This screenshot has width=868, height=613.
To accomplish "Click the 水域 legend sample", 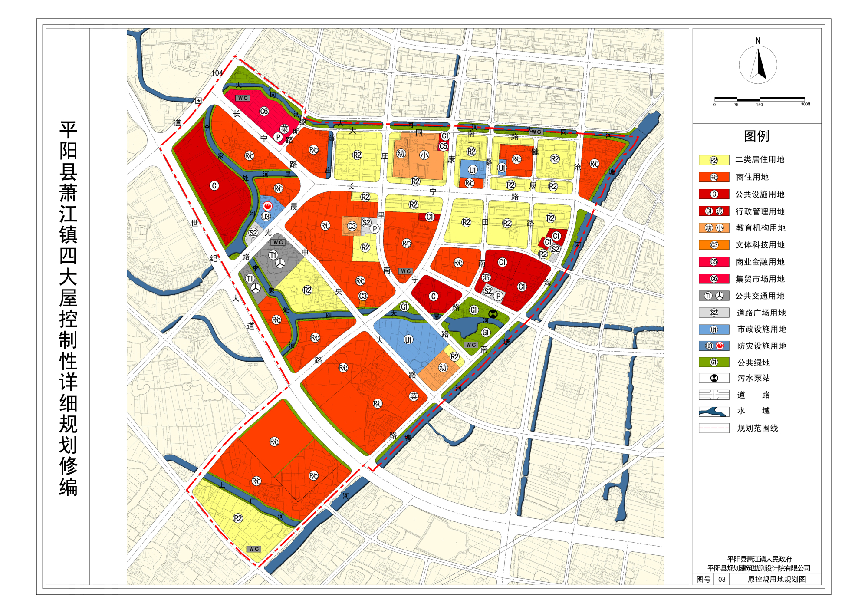I will pos(714,411).
